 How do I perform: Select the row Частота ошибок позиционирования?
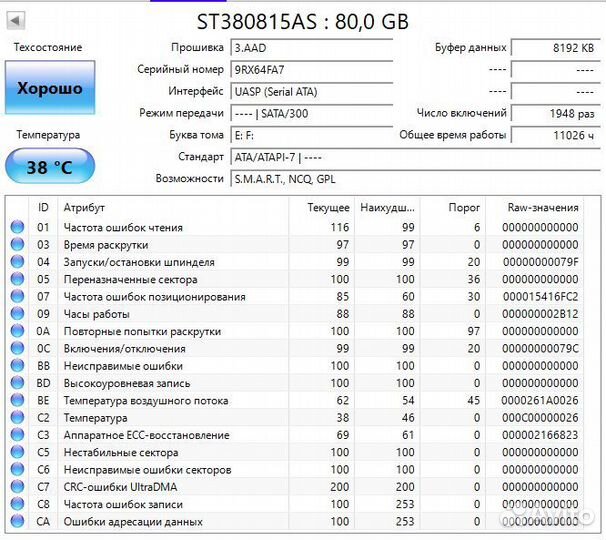(x=294, y=296)
